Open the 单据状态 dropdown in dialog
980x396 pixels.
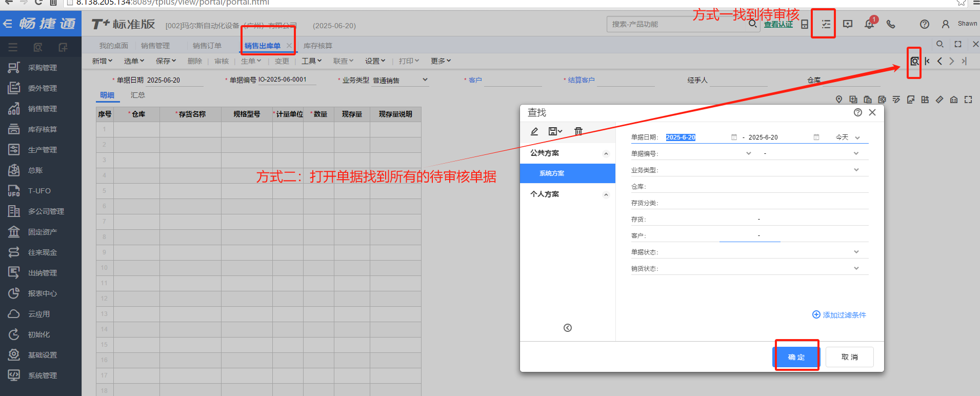[856, 252]
